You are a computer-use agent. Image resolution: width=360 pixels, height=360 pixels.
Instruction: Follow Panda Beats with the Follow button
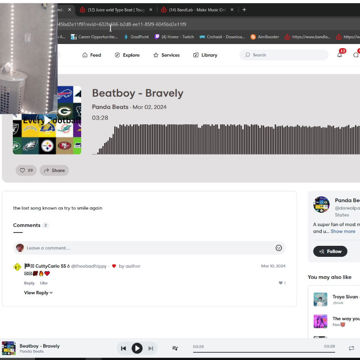point(330,251)
